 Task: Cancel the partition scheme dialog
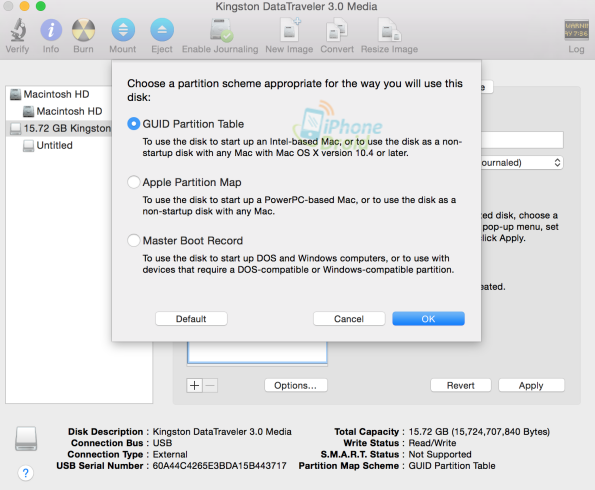(x=349, y=319)
